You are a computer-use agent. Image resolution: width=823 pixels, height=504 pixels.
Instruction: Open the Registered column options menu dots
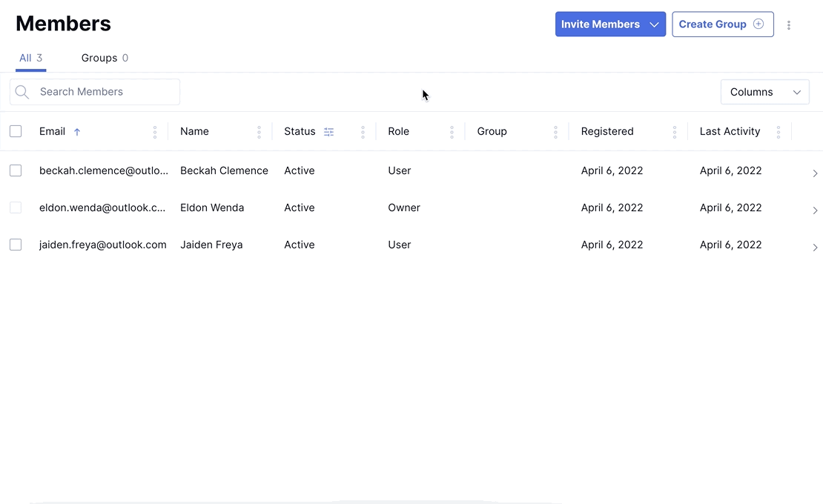point(674,132)
